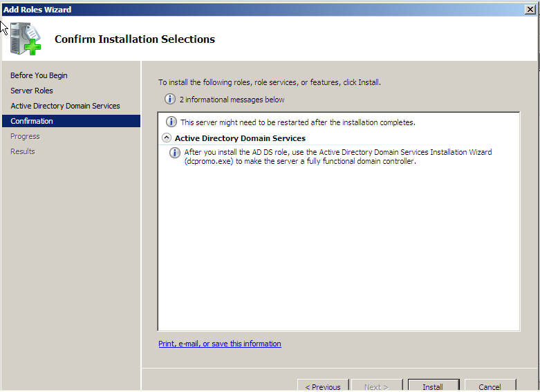Click info icon next to dcpromo.exe message
This screenshot has height=392, width=540.
(175, 153)
